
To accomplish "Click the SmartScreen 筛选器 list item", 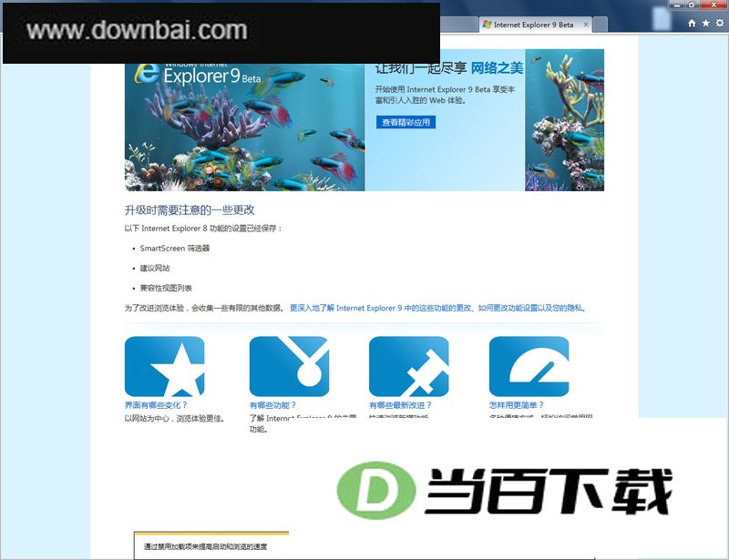I will tap(174, 249).
